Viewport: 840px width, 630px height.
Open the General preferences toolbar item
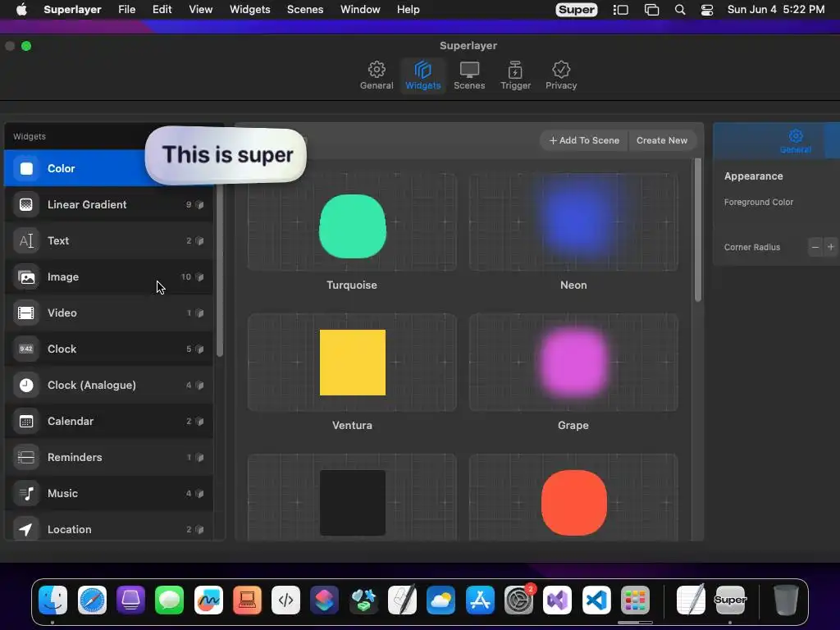(376, 75)
